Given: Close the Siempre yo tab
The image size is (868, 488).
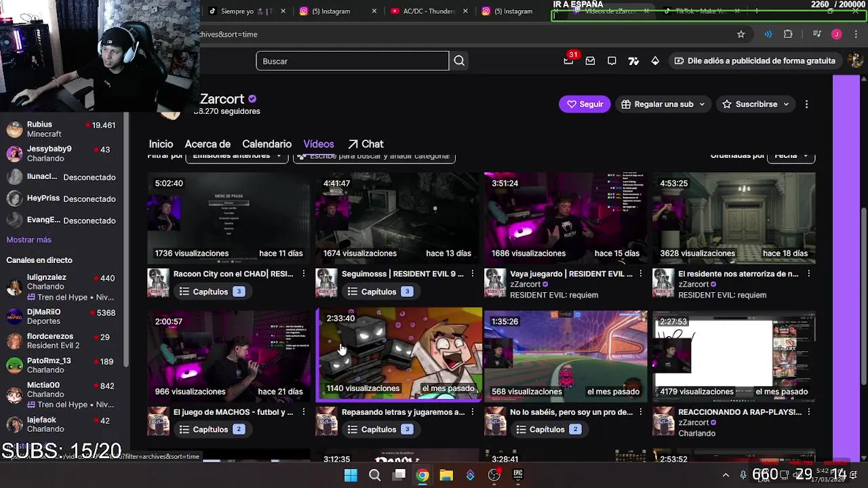Looking at the screenshot, I should pos(283,11).
